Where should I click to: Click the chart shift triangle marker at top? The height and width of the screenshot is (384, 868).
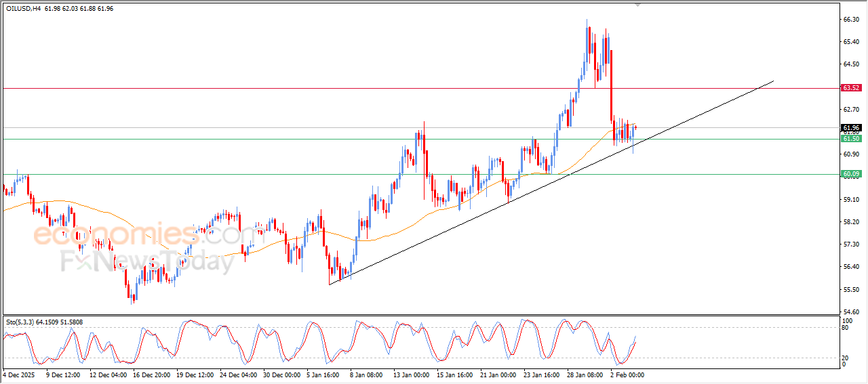tap(637, 5)
